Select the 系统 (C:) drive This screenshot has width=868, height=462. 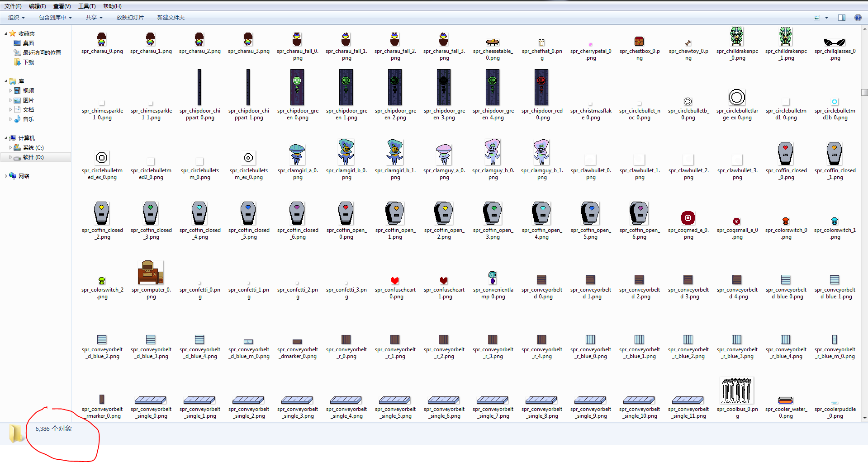point(33,148)
